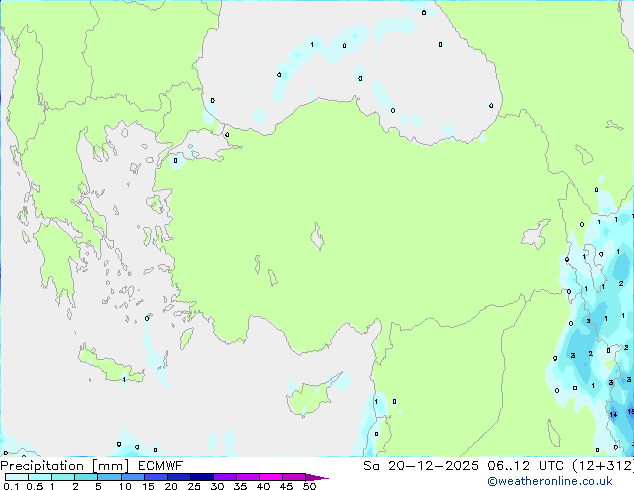This screenshot has width=634, height=490.
Task: Click the legend label '0.5'
Action: pyautogui.click(x=35, y=486)
